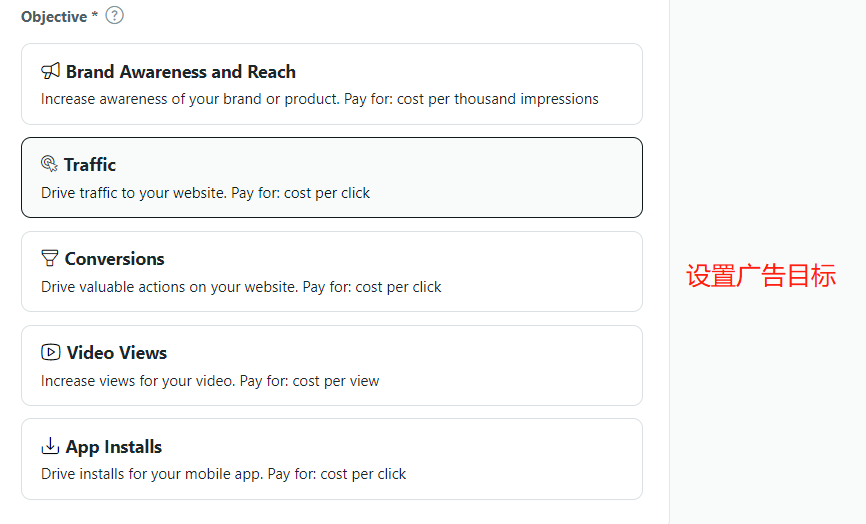Click the play icon beside Video Views

pos(50,352)
